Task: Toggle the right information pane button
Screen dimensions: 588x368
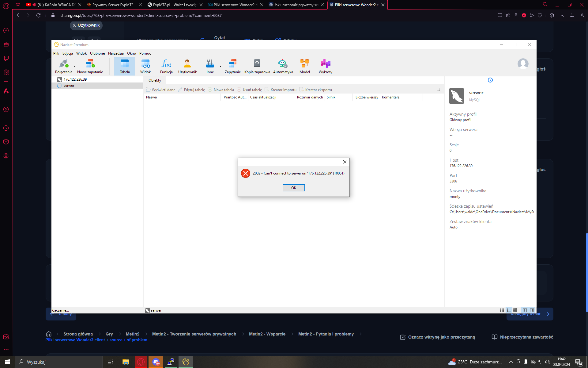Action: point(532,310)
